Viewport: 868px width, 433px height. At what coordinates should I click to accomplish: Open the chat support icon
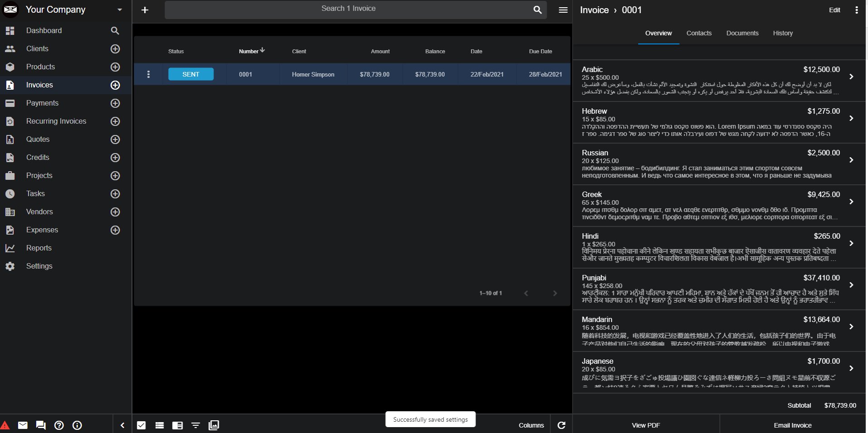point(41,425)
